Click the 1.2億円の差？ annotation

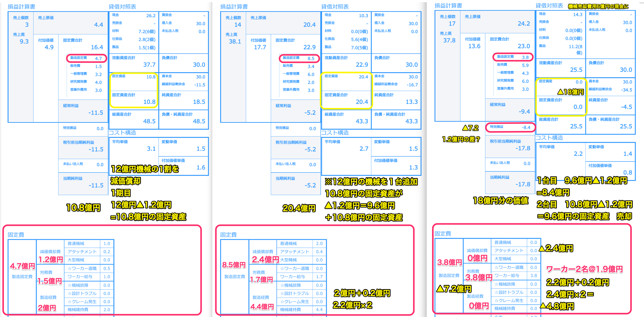pyautogui.click(x=461, y=139)
